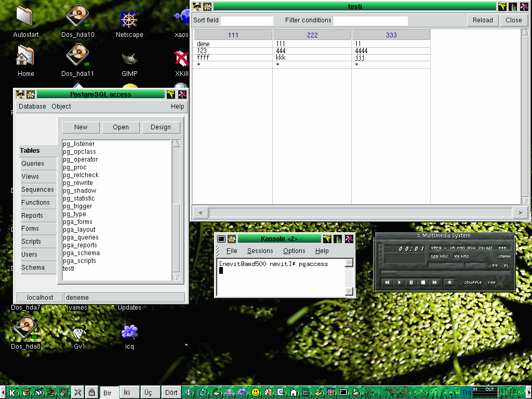Open the Home folder desktop icon
Viewport: 532px width, 399px height.
[x=25, y=56]
